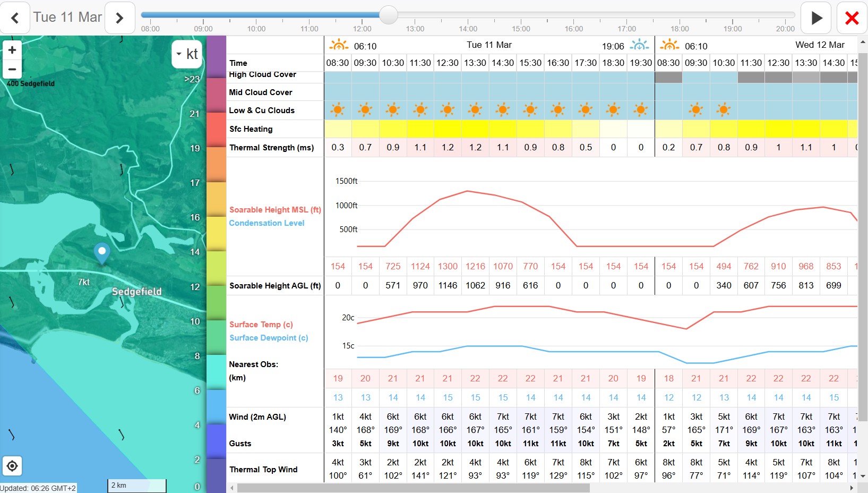Click the sunrise icon for Wed 12 Mar
Screen dimensions: 868x493
coord(669,45)
